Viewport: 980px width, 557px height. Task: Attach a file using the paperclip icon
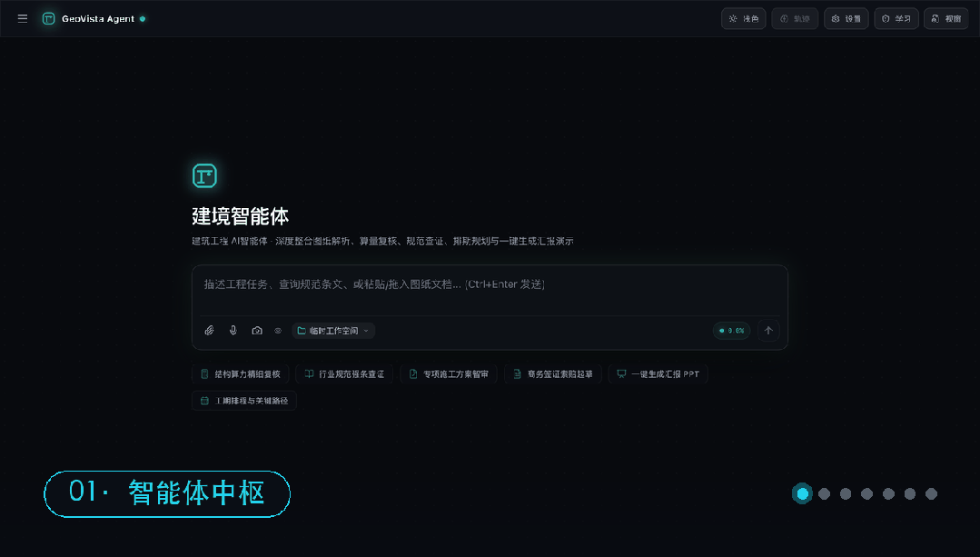click(210, 331)
